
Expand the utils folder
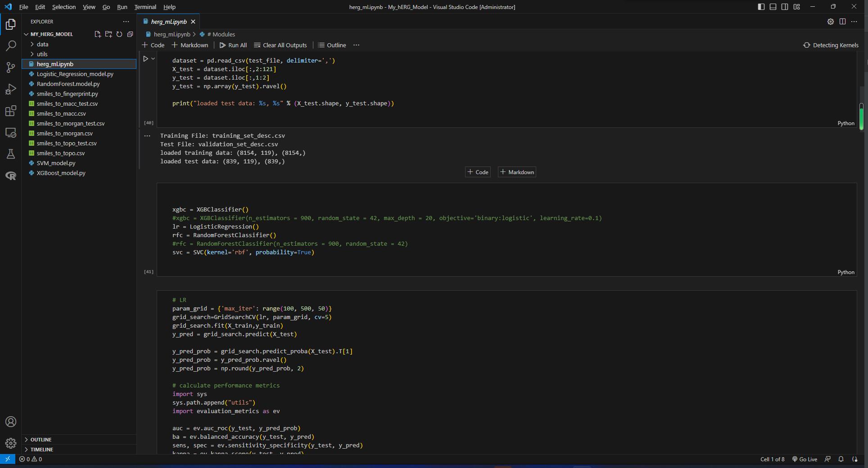[79, 54]
